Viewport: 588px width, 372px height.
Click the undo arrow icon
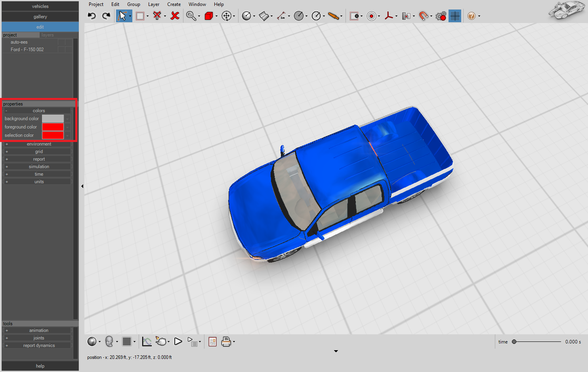pyautogui.click(x=92, y=16)
